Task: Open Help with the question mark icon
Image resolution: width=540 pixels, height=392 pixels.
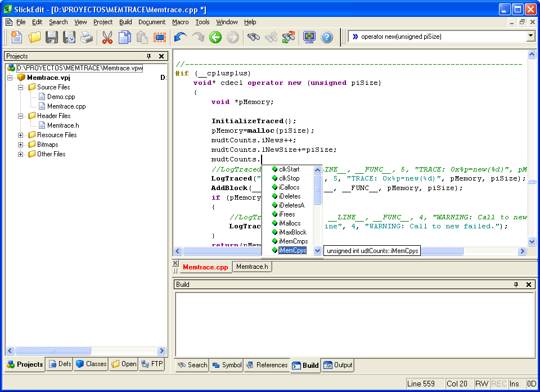Action: click(327, 38)
